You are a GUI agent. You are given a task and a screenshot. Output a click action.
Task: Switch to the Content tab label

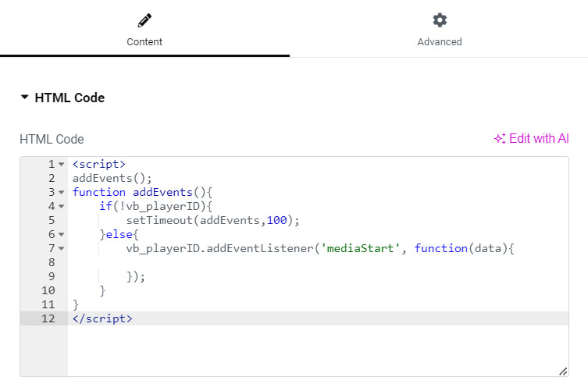144,42
